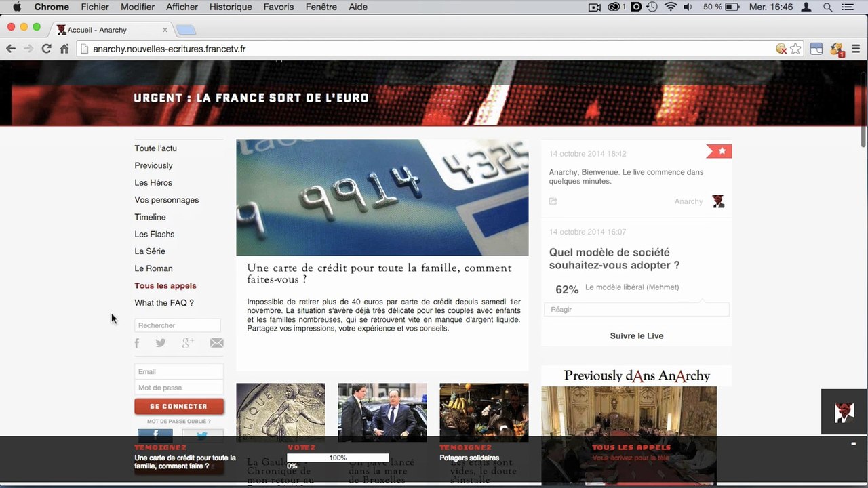Image resolution: width=868 pixels, height=488 pixels.
Task: Open the thumbnail of men in suits
Action: click(382, 412)
